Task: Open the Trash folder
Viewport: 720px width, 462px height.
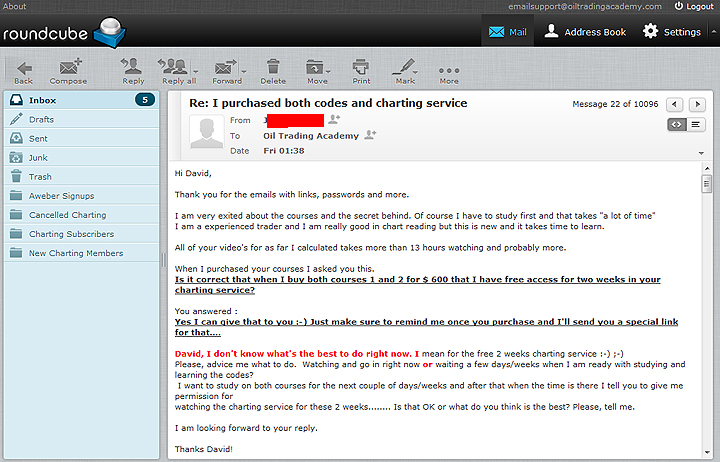Action: 82,177
